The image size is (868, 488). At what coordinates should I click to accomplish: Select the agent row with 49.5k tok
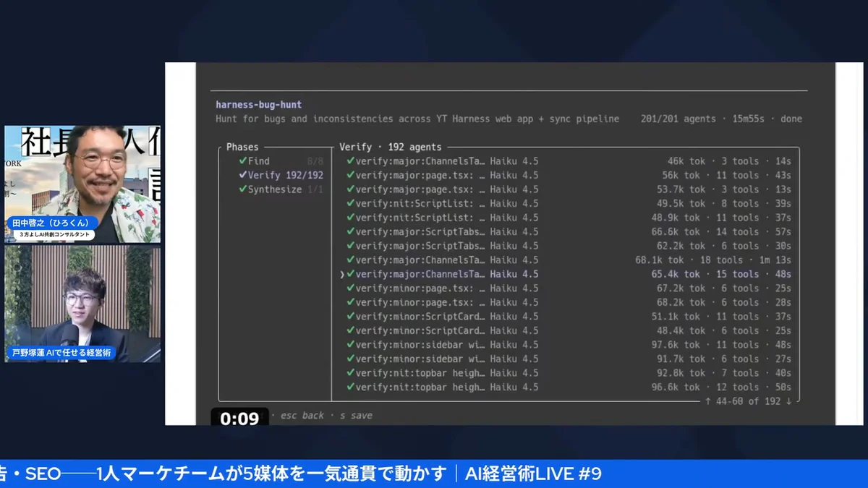(x=569, y=204)
